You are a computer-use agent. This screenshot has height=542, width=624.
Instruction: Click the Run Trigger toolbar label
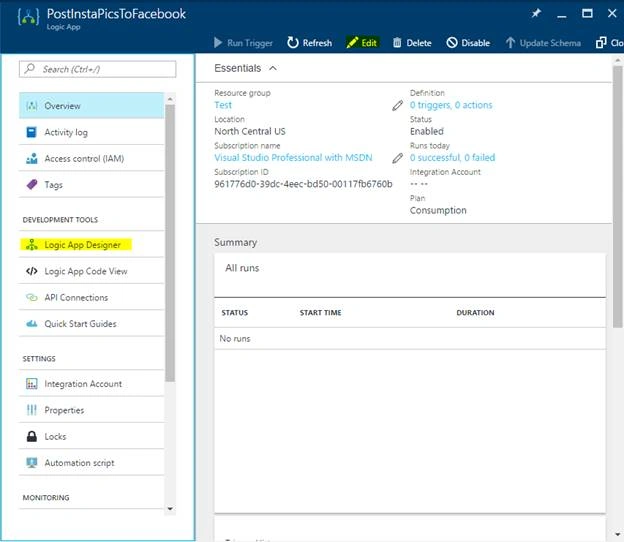(250, 43)
